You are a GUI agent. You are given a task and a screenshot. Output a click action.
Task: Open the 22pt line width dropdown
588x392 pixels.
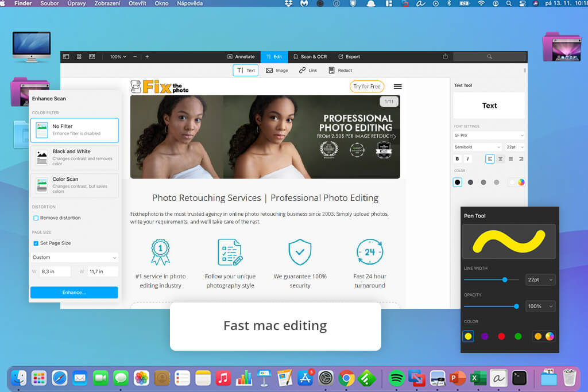click(x=540, y=280)
